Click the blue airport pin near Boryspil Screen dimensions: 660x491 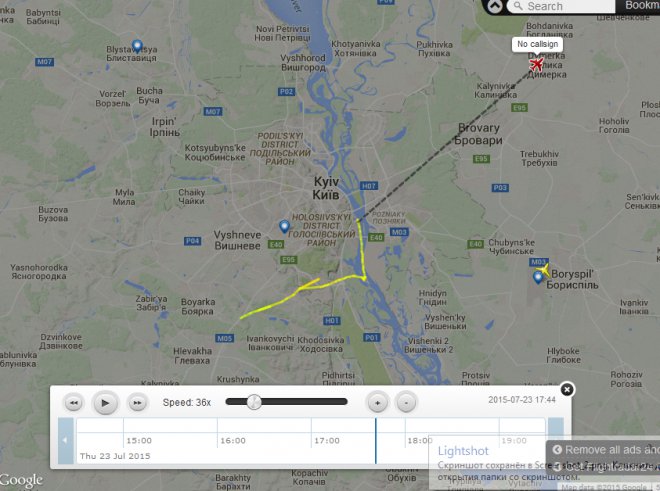tap(538, 278)
